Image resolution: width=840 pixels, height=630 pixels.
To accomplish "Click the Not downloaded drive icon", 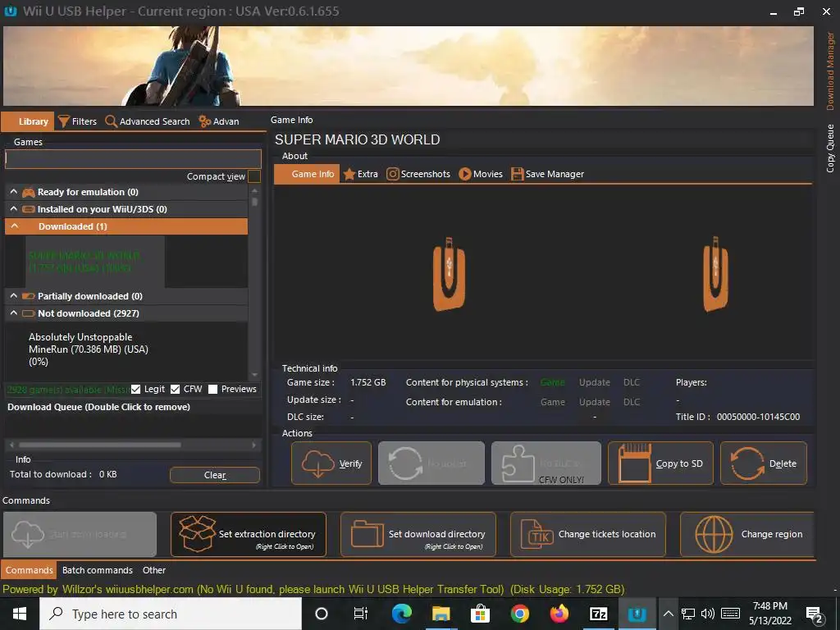I will pyautogui.click(x=29, y=313).
